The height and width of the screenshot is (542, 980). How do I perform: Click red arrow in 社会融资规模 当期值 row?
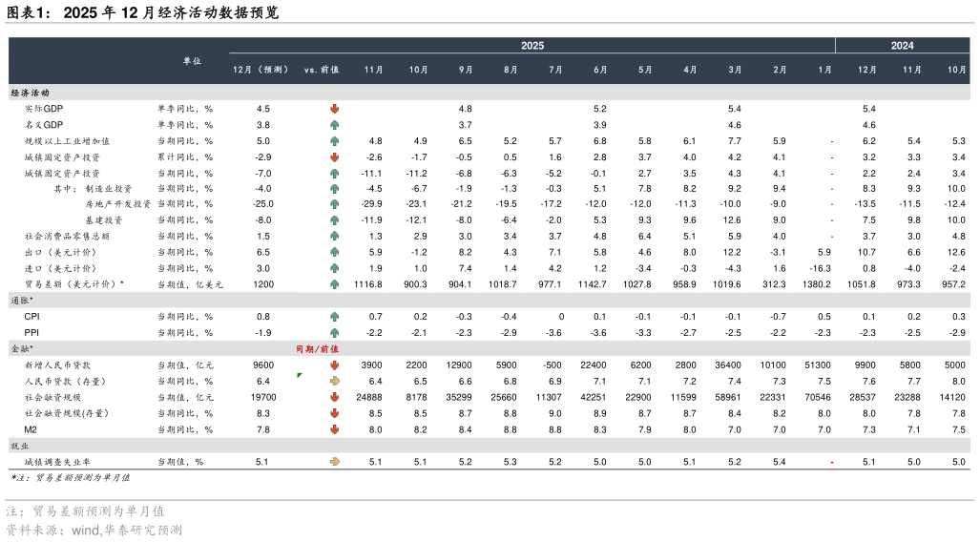click(x=334, y=398)
